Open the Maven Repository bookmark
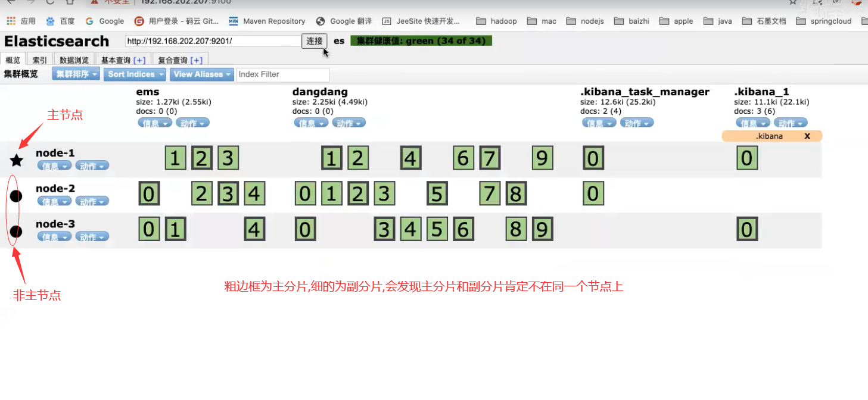868x400 pixels. click(267, 21)
